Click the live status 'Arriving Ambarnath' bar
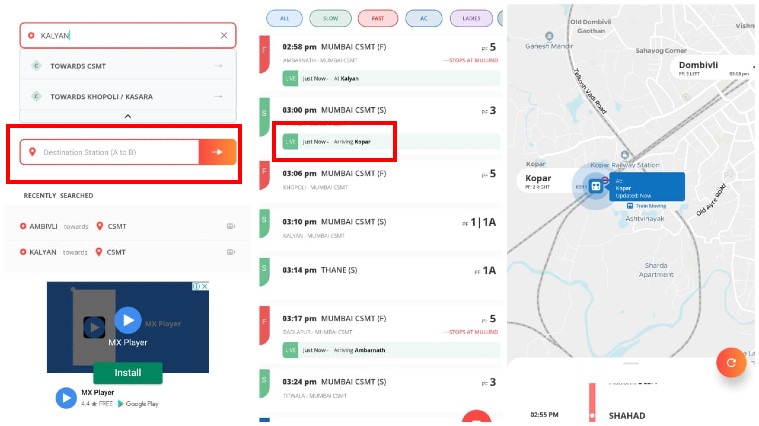759x426 pixels. (x=391, y=350)
